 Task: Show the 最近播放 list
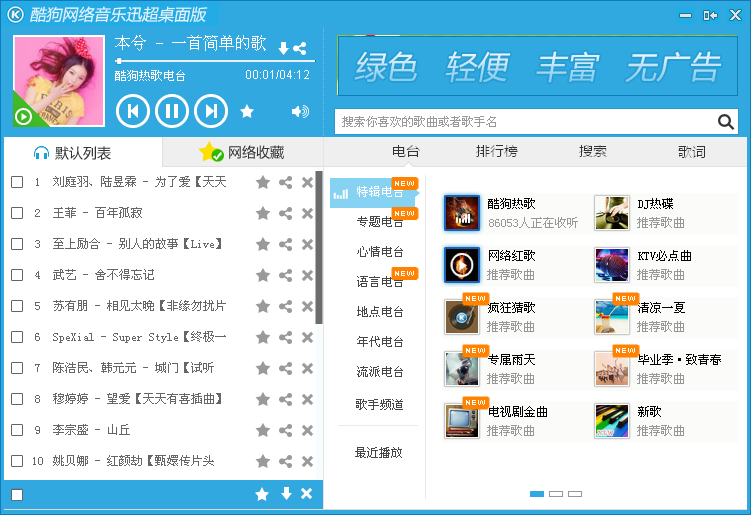(378, 453)
